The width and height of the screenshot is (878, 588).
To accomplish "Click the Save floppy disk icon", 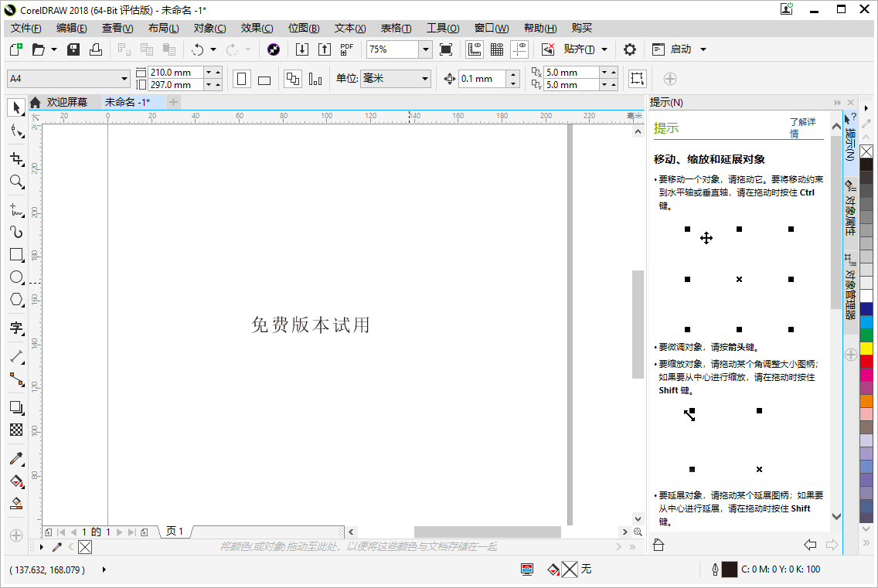I will click(73, 49).
